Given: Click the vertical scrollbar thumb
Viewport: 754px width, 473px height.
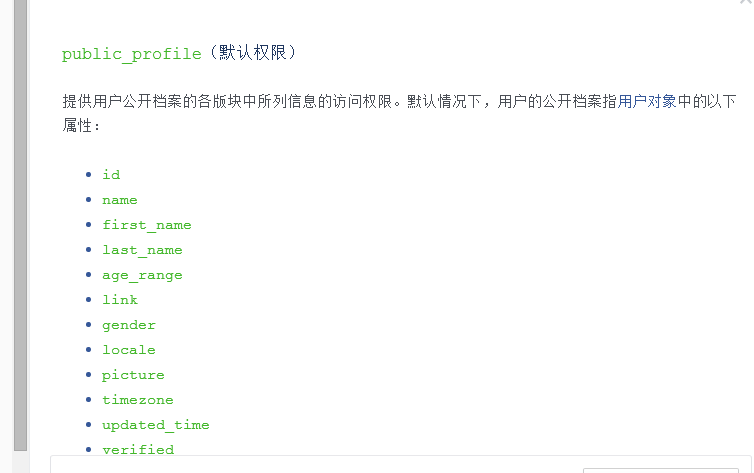Looking at the screenshot, I should [20, 225].
